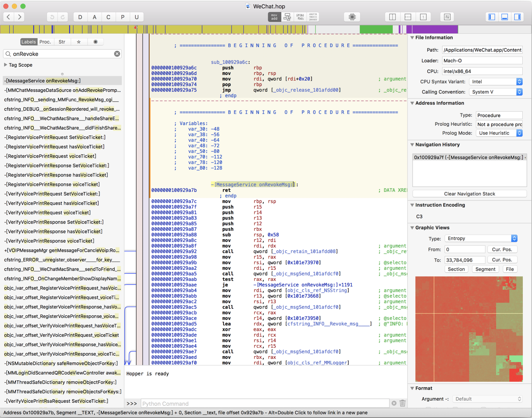The width and height of the screenshot is (532, 418).
Task: Switch to assembly mov/add view mode
Action: (274, 17)
